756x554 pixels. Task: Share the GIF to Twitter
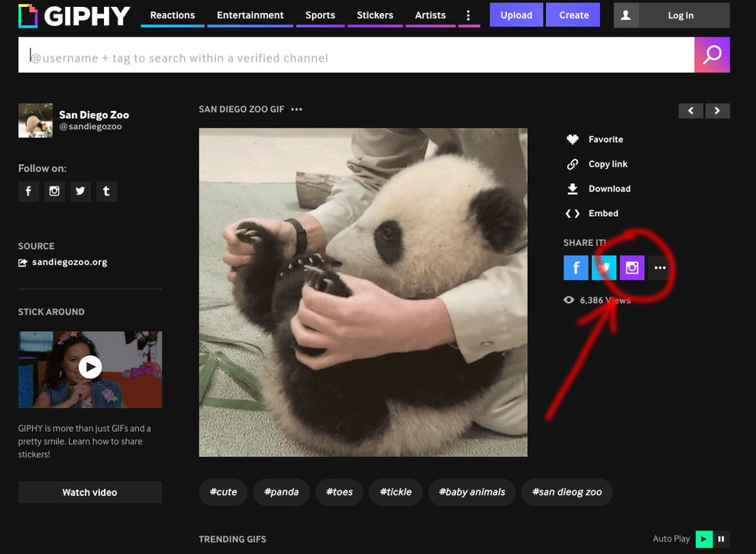(x=604, y=267)
